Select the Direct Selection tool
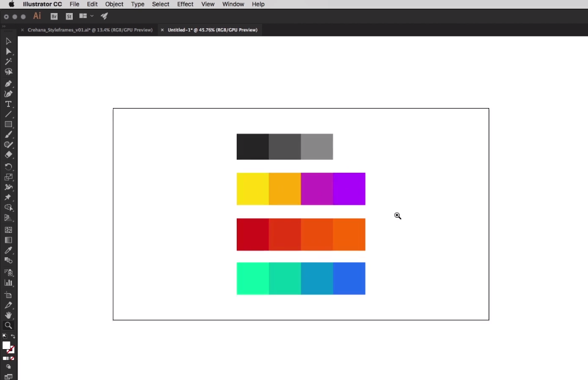This screenshot has height=380, width=588. (8, 52)
